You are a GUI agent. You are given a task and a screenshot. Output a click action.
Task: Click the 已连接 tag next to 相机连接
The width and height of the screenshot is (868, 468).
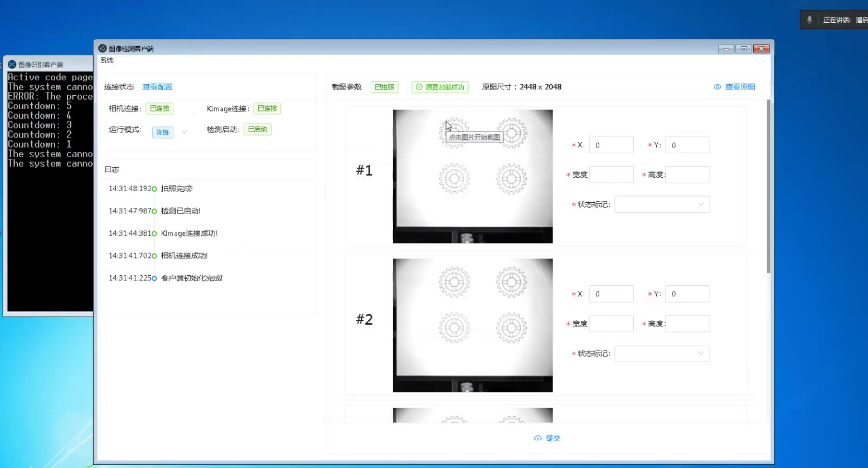pos(159,109)
